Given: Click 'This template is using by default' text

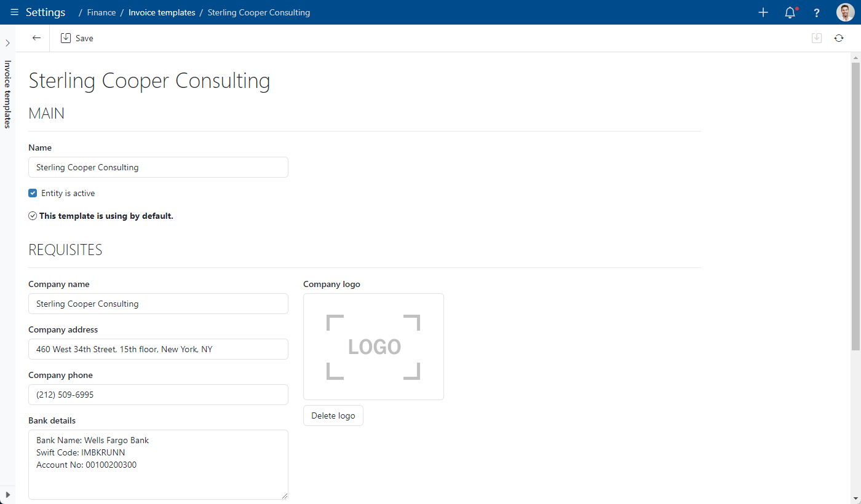Looking at the screenshot, I should click(x=106, y=216).
